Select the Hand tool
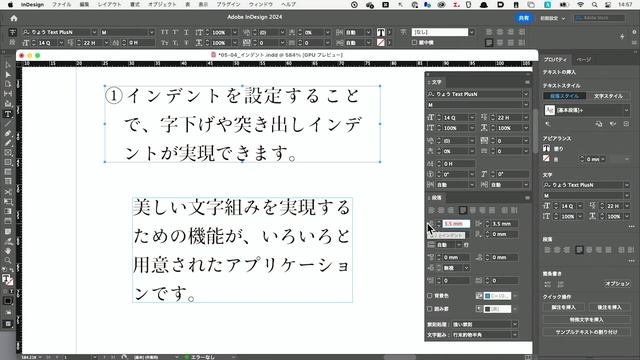This screenshot has width=640, height=360. [8, 251]
